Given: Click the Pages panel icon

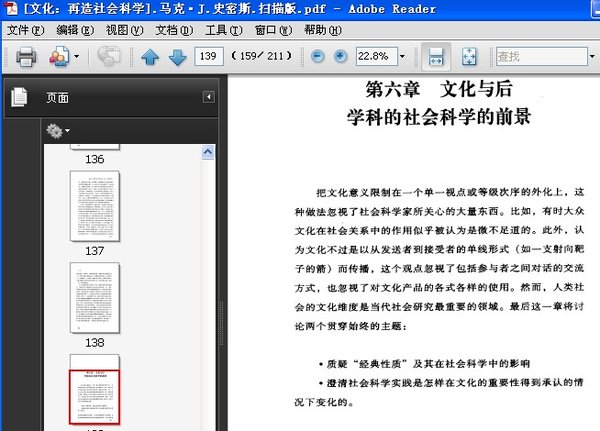Looking at the screenshot, I should coord(19,97).
